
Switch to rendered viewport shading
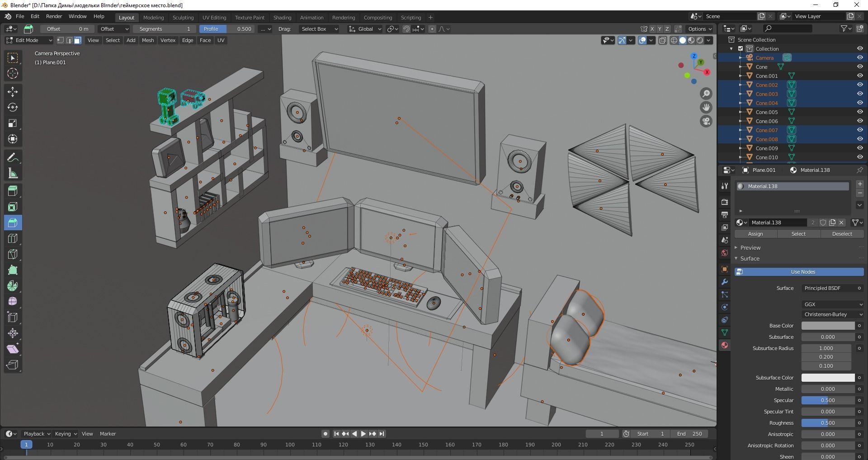click(x=700, y=40)
